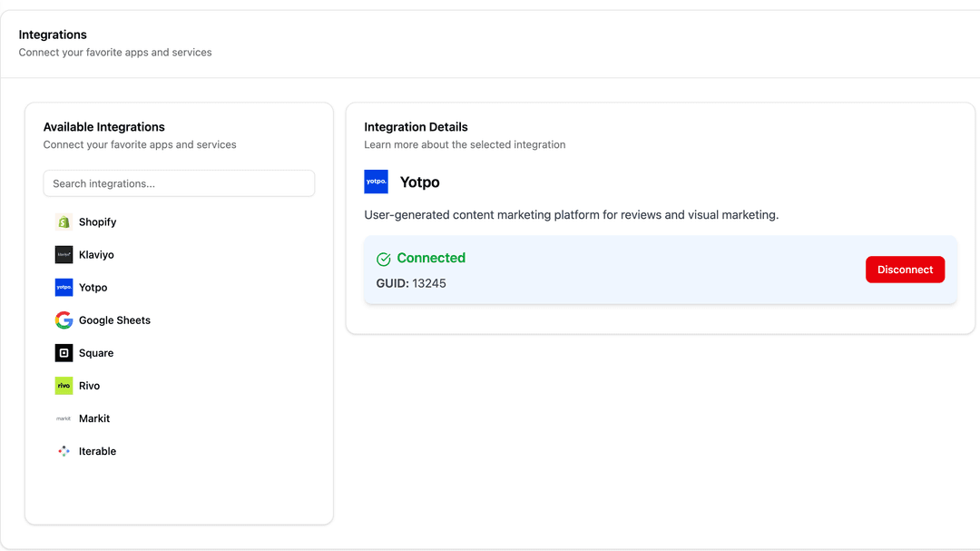Open the Rivo integration by its name
The height and width of the screenshot is (551, 980).
pyautogui.click(x=89, y=386)
